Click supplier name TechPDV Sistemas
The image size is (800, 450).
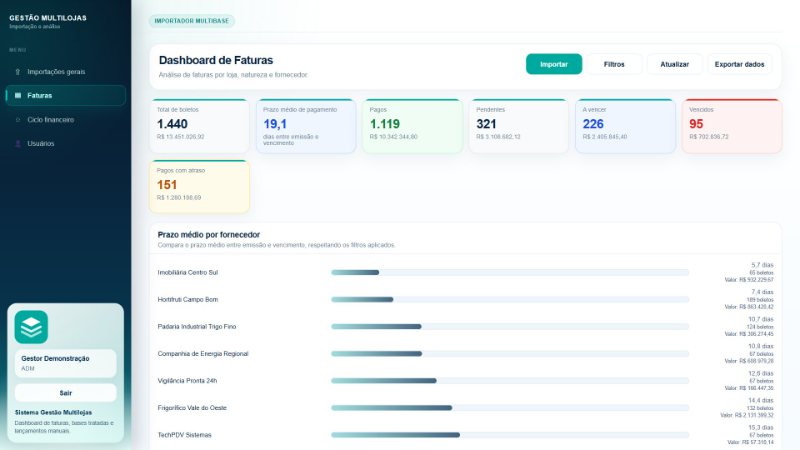(x=185, y=435)
